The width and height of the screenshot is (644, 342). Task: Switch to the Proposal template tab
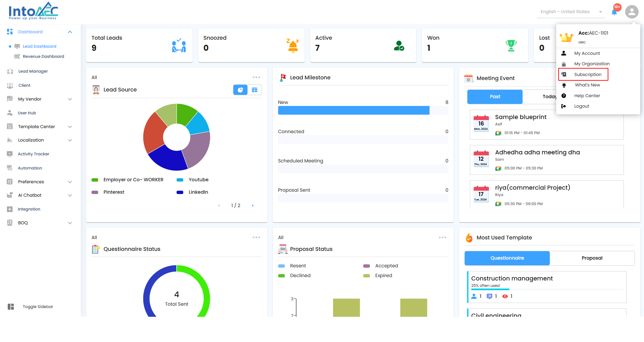tap(592, 258)
